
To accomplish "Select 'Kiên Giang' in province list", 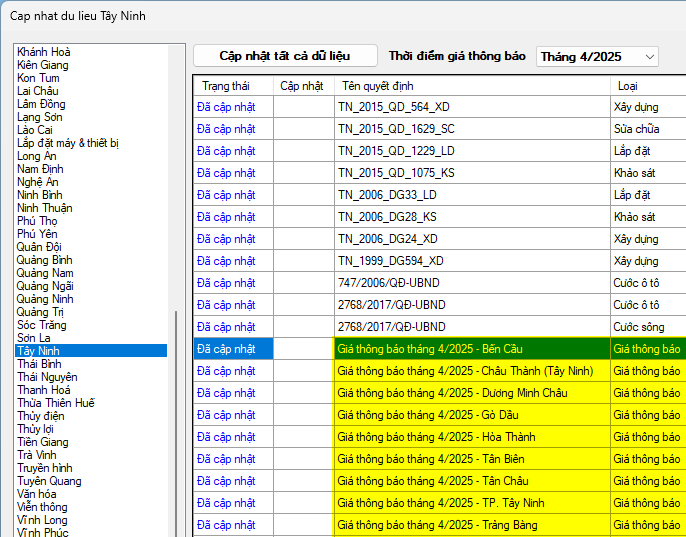I will 91,65.
